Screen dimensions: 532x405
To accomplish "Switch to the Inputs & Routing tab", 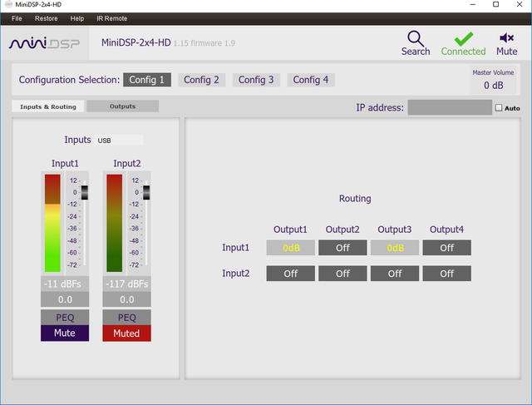I will coord(48,106).
